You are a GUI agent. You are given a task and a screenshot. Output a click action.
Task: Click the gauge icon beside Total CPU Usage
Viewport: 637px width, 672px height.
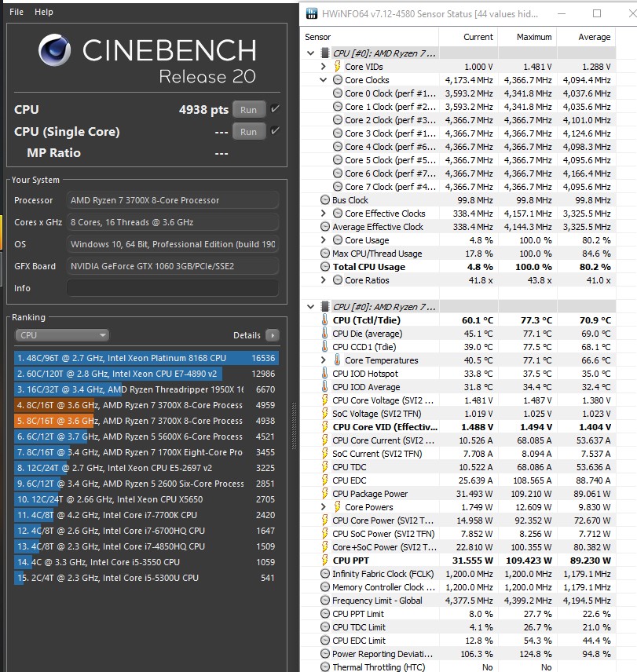[325, 267]
